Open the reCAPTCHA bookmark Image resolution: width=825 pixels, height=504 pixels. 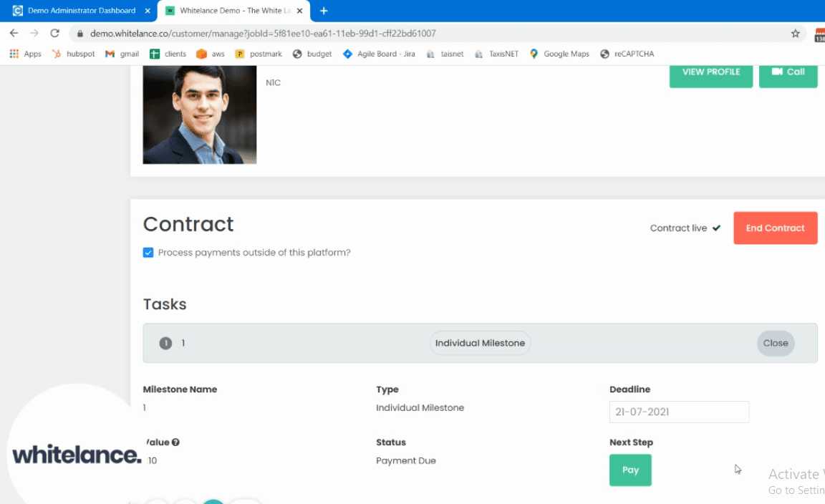click(x=627, y=54)
